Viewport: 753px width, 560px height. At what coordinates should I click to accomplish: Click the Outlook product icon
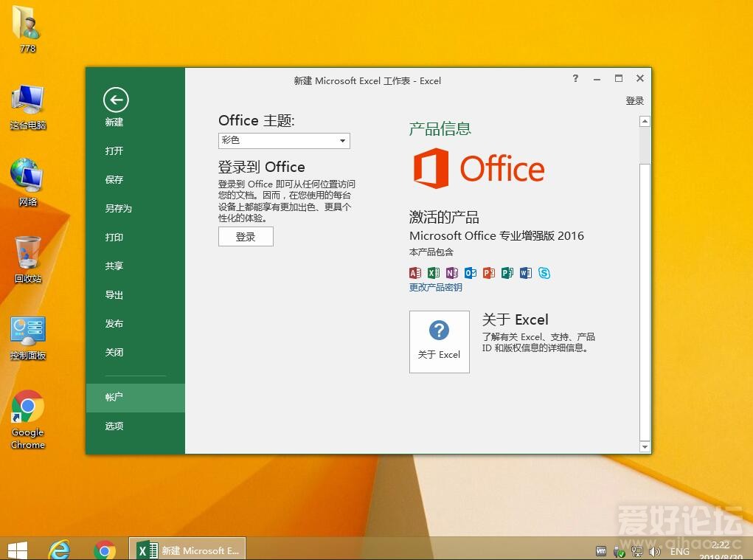pos(471,273)
